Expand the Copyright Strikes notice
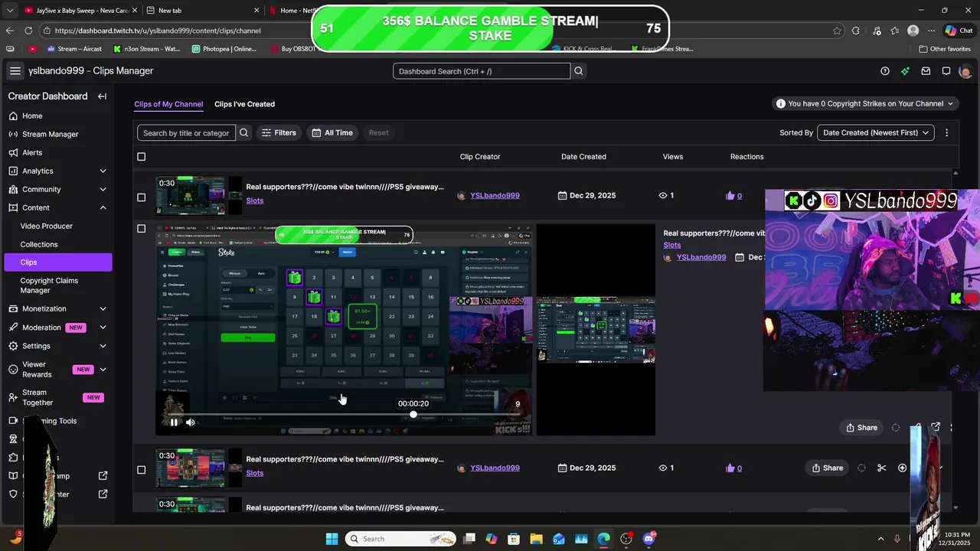980x551 pixels. pyautogui.click(x=864, y=103)
